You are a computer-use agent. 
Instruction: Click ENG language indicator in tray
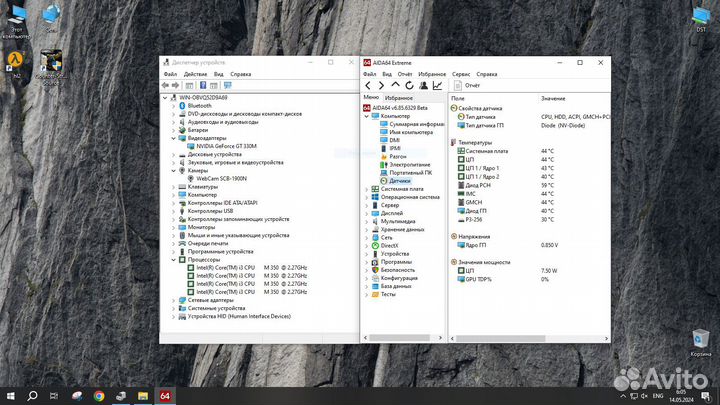[658, 396]
